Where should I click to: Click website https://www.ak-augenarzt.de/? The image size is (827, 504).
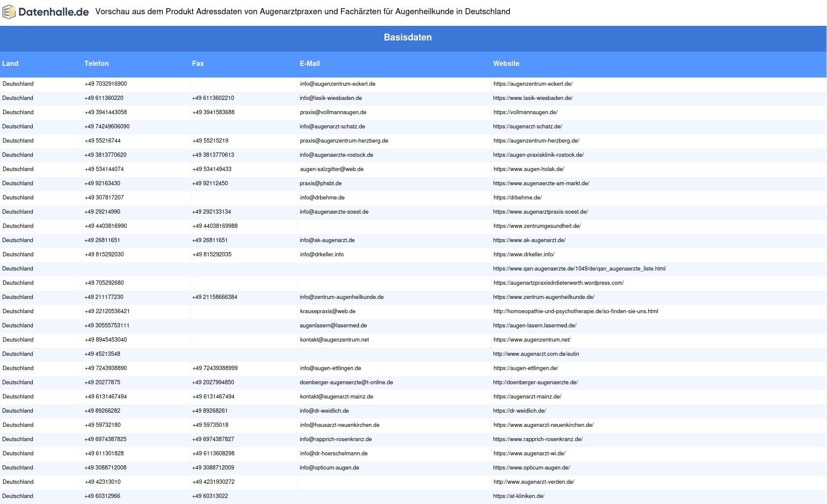[529, 240]
